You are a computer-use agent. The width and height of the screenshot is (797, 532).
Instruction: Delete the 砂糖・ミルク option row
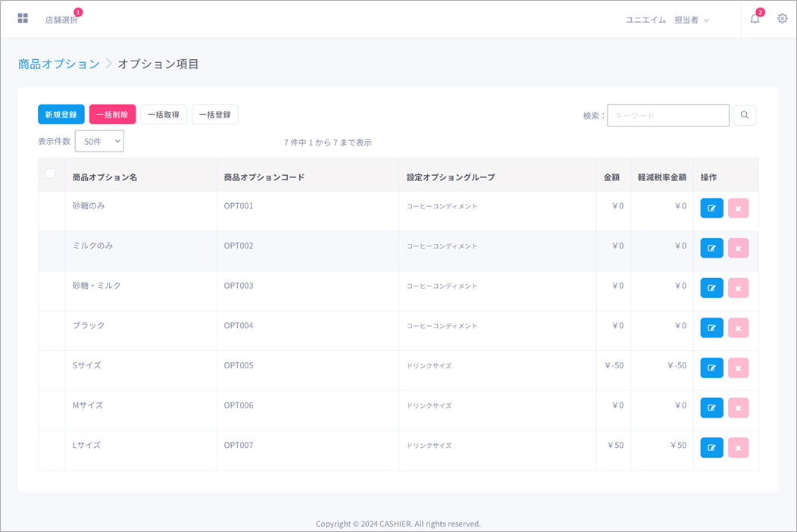click(x=738, y=288)
